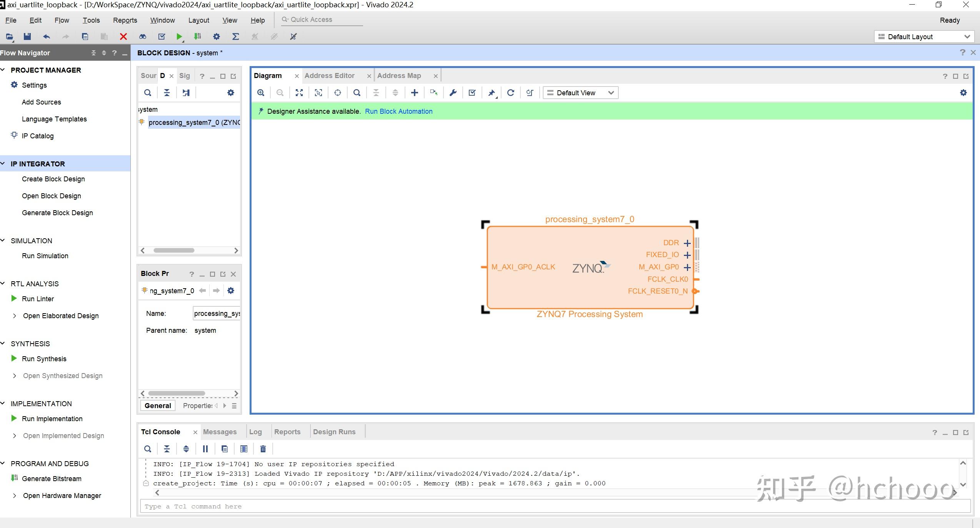Pause Tcl Console output with pause icon
Image resolution: width=980 pixels, height=528 pixels.
[205, 449]
